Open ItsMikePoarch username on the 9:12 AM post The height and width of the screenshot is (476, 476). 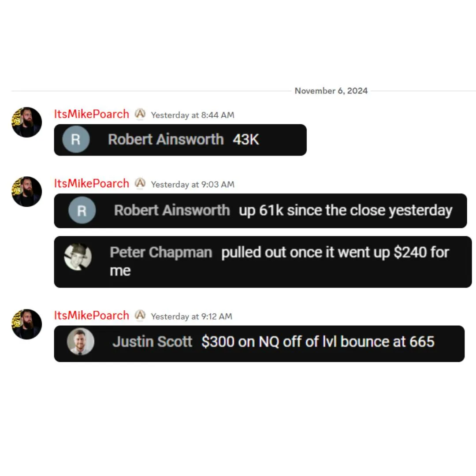point(91,316)
